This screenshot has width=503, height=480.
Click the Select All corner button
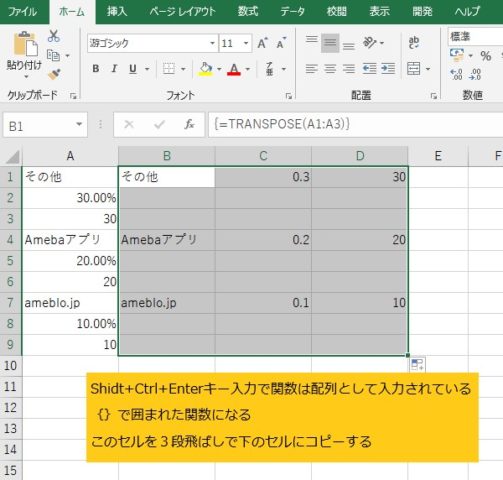[x=12, y=156]
